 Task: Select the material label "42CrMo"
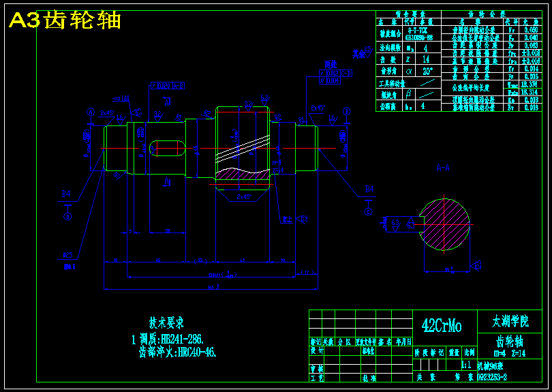click(x=442, y=325)
